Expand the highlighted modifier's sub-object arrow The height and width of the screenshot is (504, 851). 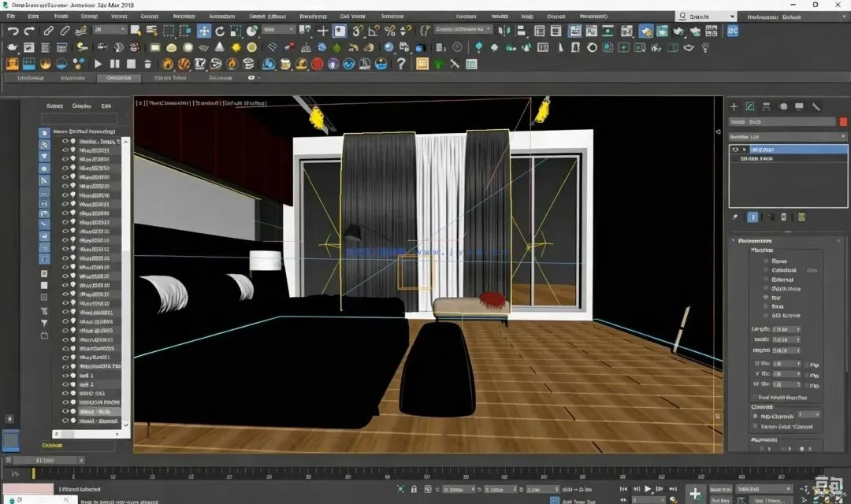click(744, 149)
